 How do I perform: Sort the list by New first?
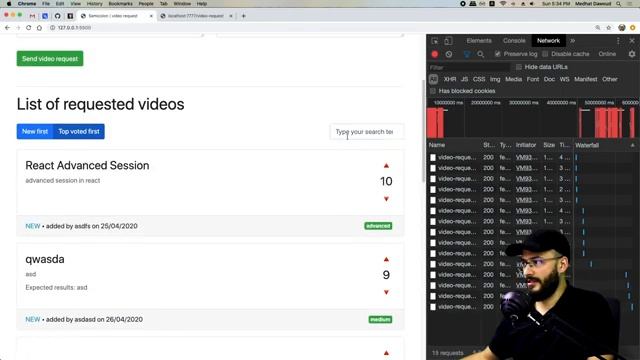click(35, 131)
